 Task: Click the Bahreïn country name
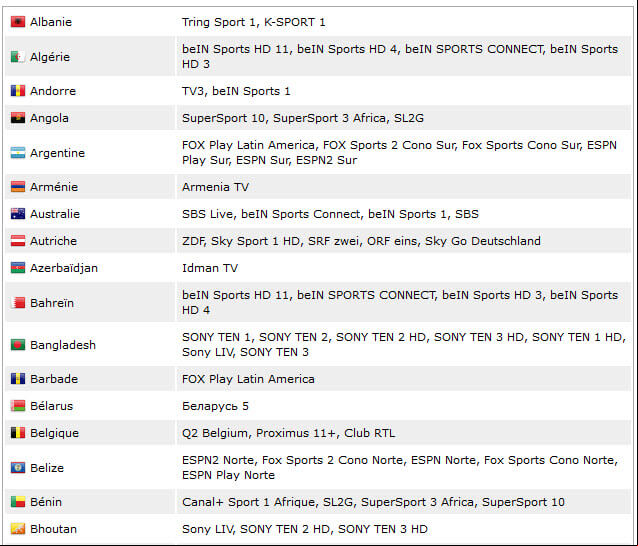pyautogui.click(x=52, y=303)
